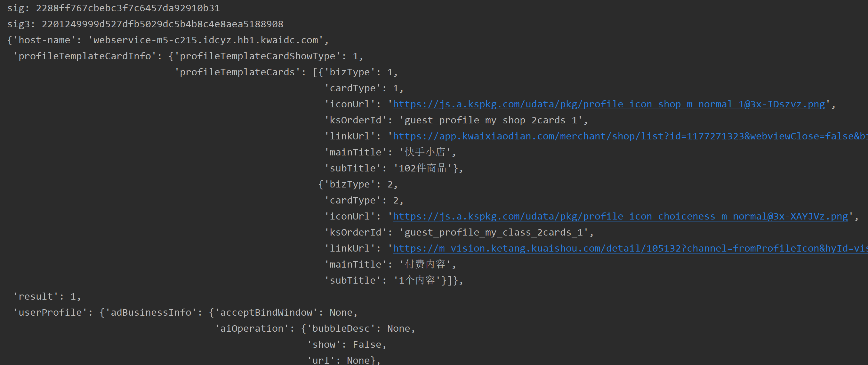
Task: Click the sig3 hash value text
Action: (162, 24)
